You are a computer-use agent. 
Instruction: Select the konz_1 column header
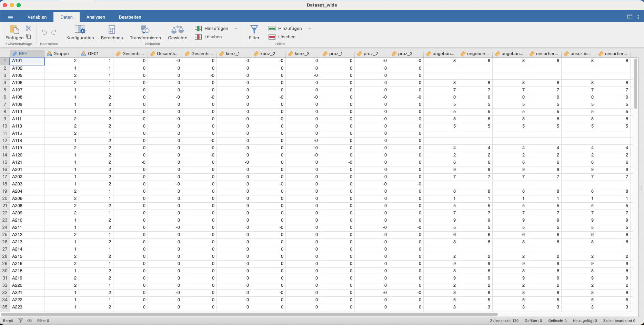(x=234, y=54)
